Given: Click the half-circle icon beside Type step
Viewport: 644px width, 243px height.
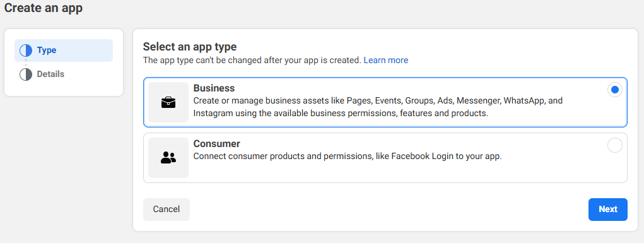Looking at the screenshot, I should point(26,50).
